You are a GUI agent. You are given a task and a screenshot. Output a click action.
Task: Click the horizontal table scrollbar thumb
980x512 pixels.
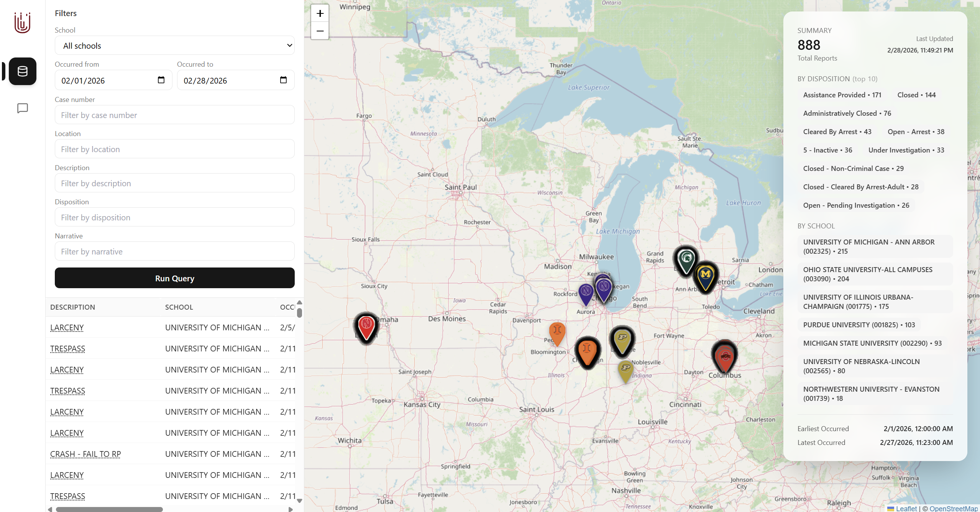[x=109, y=509]
